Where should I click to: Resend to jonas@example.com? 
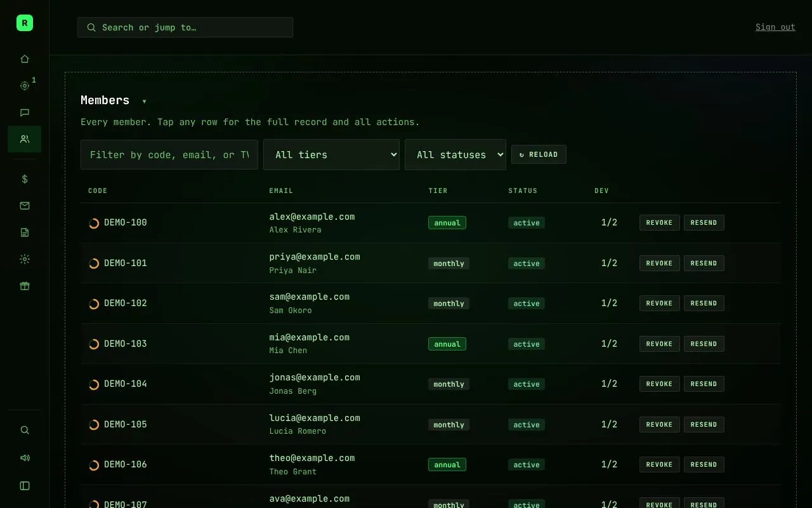pos(704,384)
